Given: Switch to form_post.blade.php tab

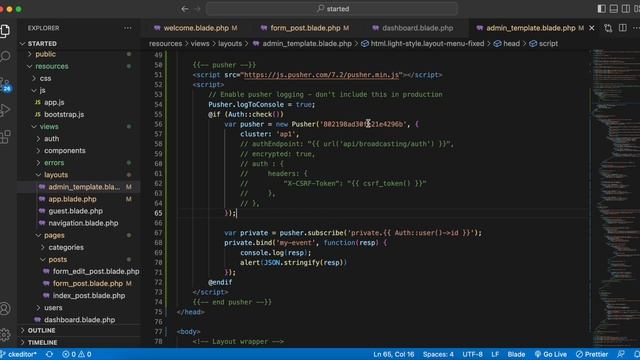Looking at the screenshot, I should click(305, 28).
